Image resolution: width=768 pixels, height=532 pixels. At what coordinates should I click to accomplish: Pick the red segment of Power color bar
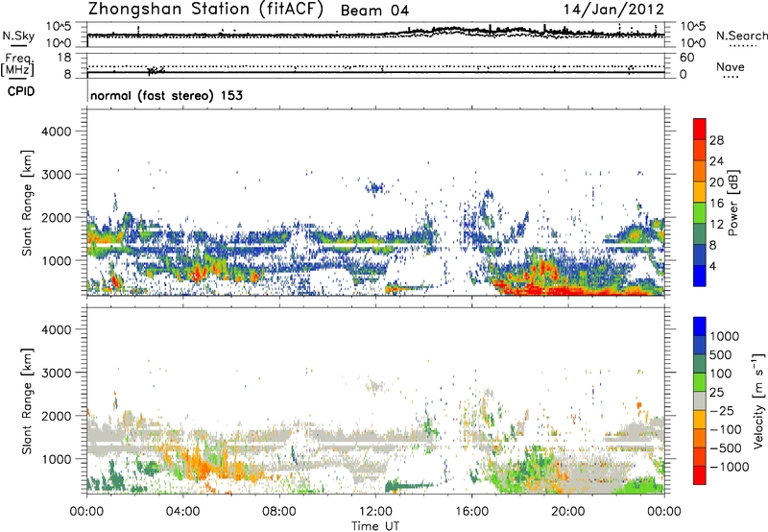[x=700, y=129]
